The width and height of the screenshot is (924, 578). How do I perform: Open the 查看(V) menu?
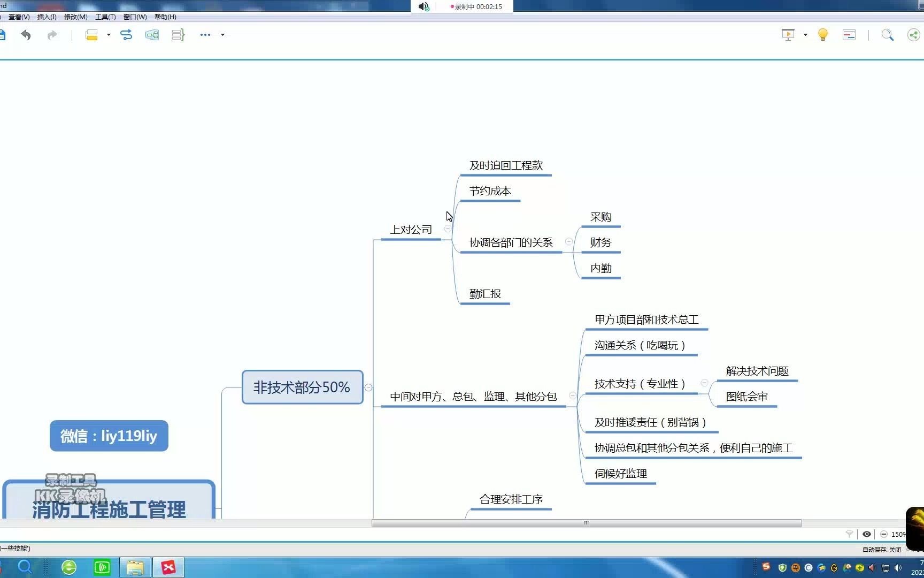coord(19,17)
